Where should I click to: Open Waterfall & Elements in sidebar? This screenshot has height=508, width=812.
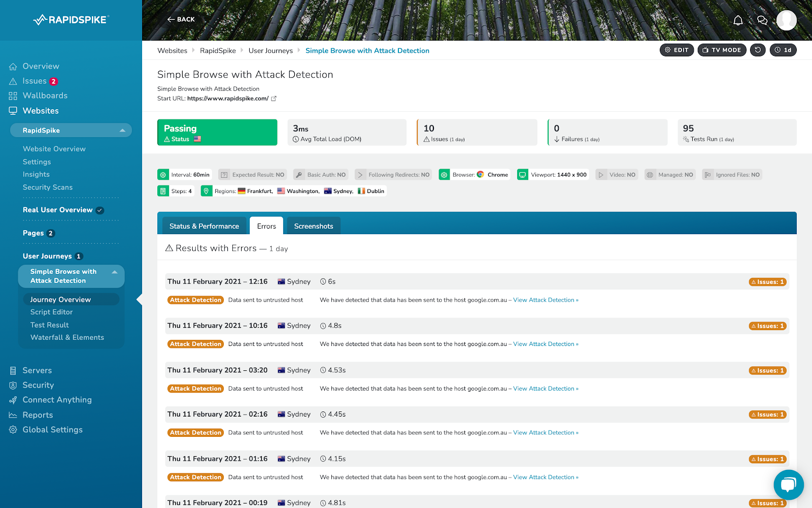(x=67, y=337)
